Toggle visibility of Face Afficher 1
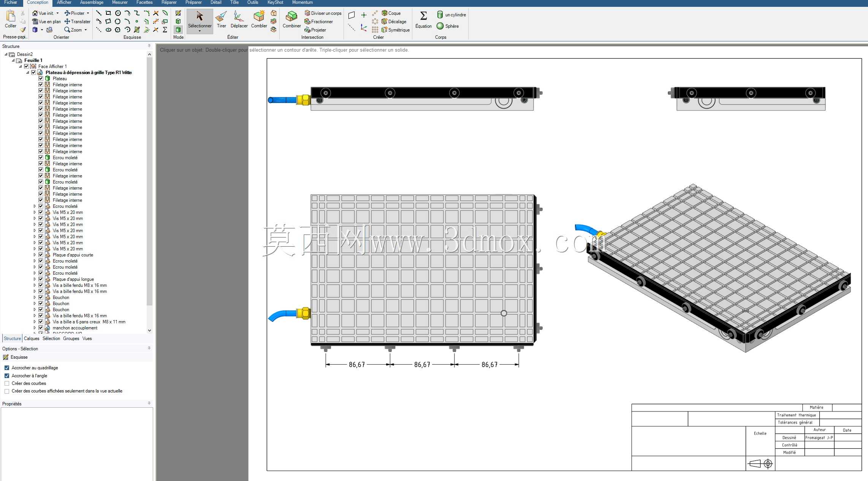Screen dimensions: 868x481 pos(26,66)
